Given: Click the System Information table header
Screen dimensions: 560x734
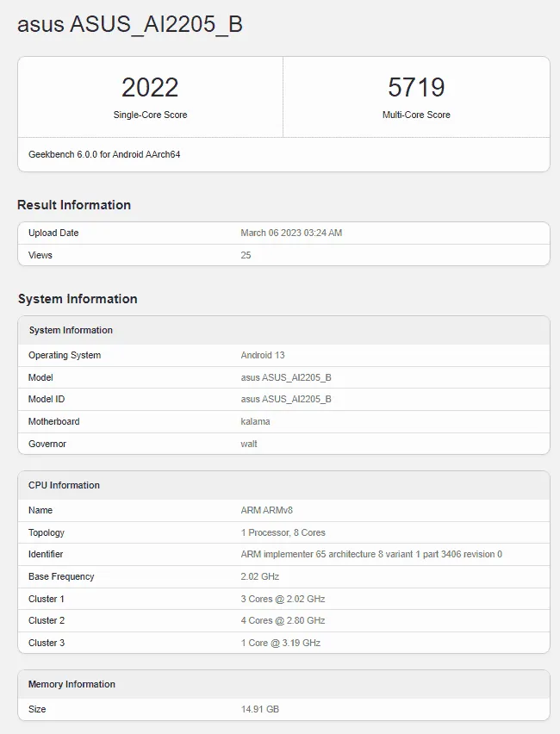Looking at the screenshot, I should (71, 330).
